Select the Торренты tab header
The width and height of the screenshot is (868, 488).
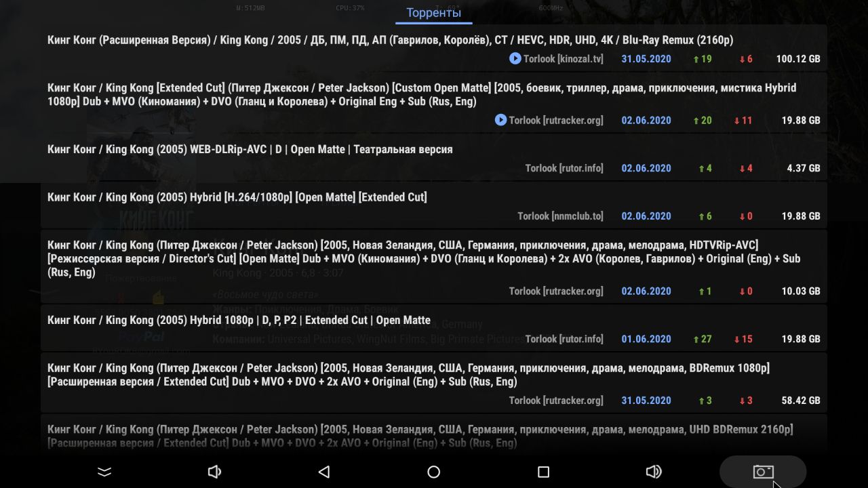click(433, 13)
